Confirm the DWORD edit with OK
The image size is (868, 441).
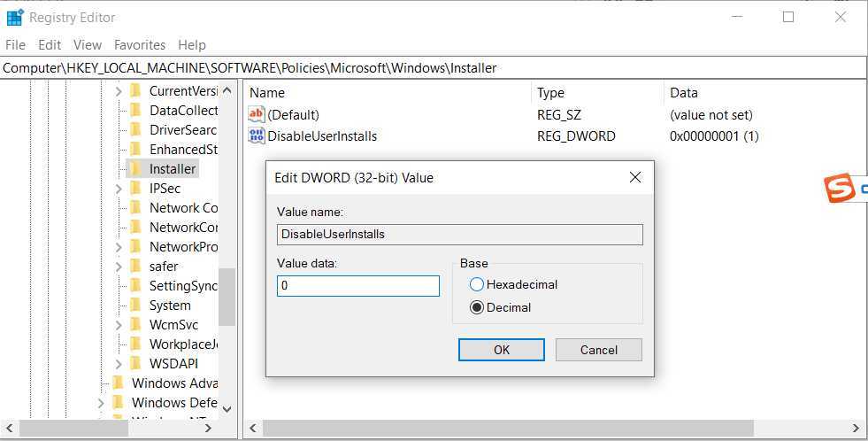[502, 350]
